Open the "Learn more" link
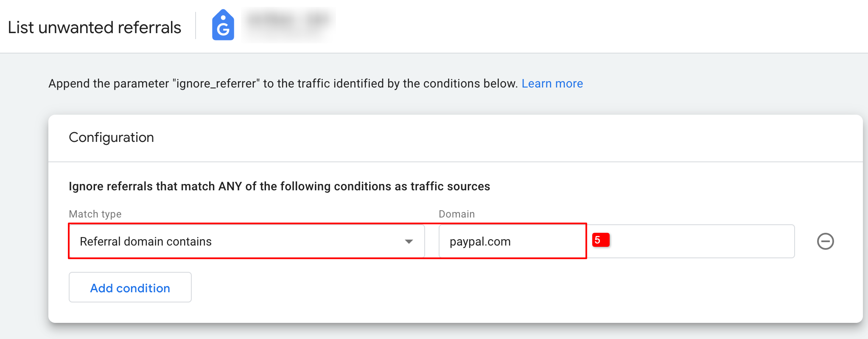868x339 pixels. point(552,84)
